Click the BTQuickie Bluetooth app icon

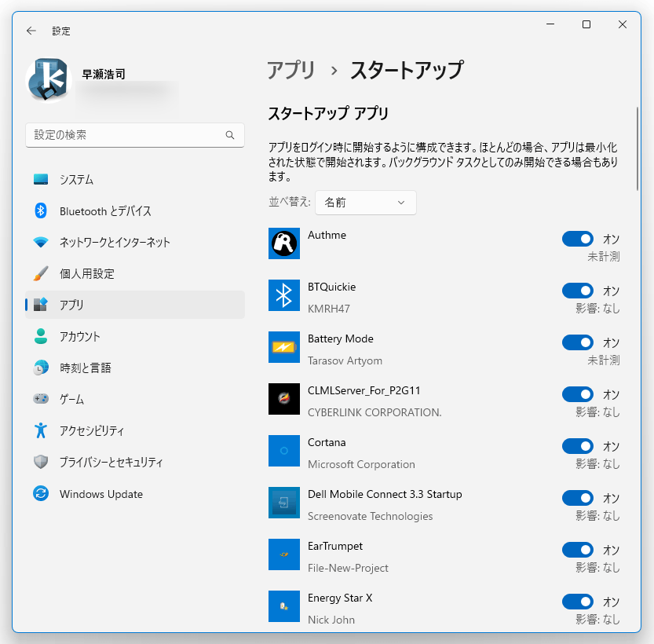(x=284, y=295)
